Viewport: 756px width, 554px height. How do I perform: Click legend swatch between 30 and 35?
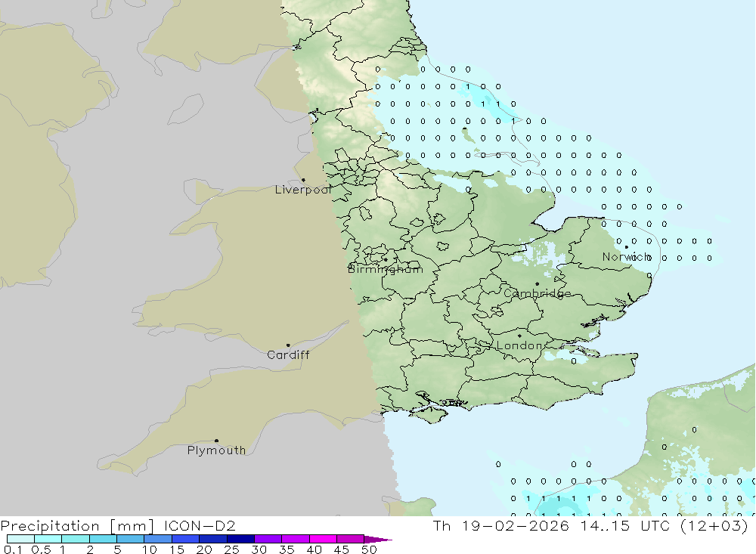(268, 539)
